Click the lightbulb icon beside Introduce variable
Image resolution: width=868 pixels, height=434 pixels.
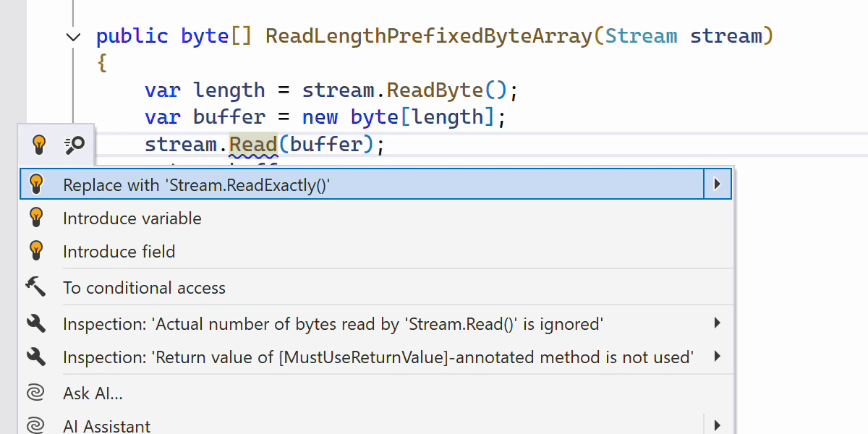coord(36,218)
